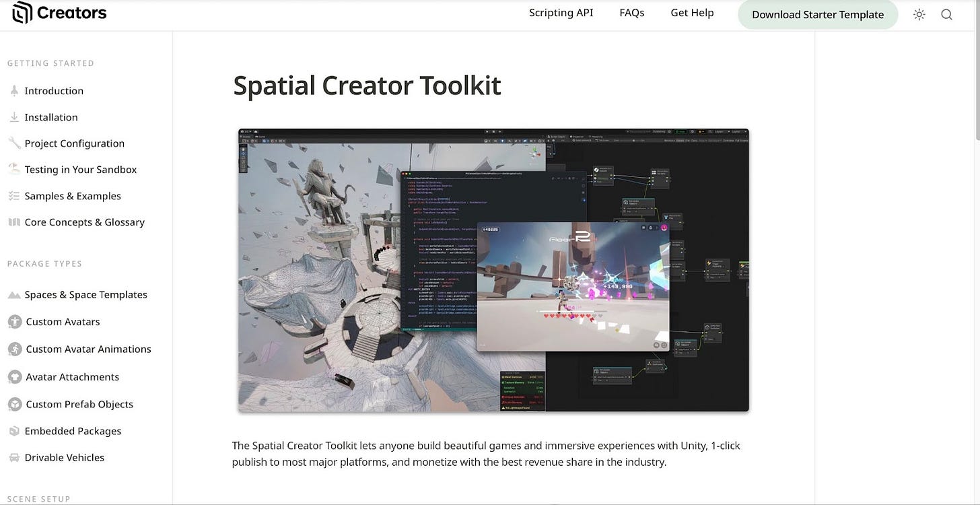
Task: Click the Project Configuration wrench icon
Action: (x=14, y=143)
